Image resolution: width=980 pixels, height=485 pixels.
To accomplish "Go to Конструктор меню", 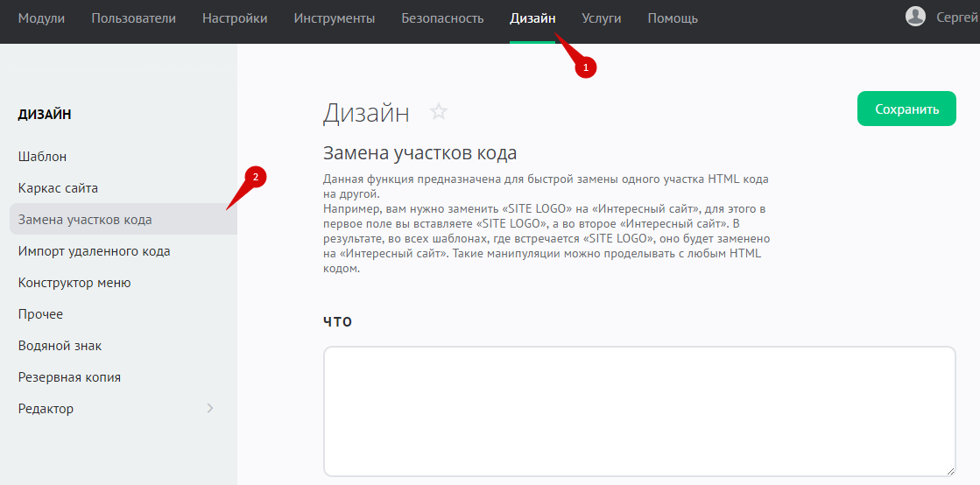I will (x=74, y=283).
